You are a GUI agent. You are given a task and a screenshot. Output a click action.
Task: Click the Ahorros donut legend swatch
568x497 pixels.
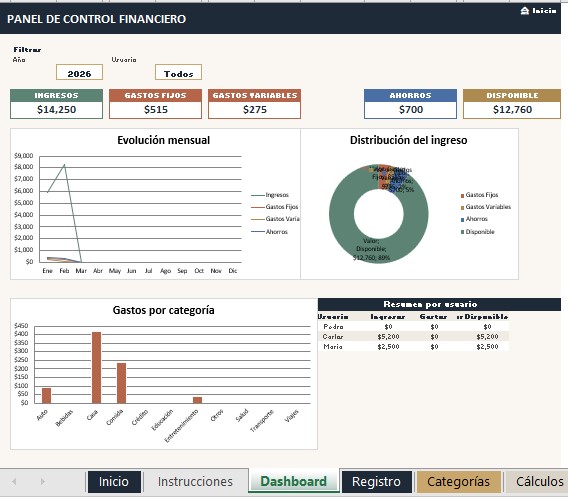click(462, 220)
